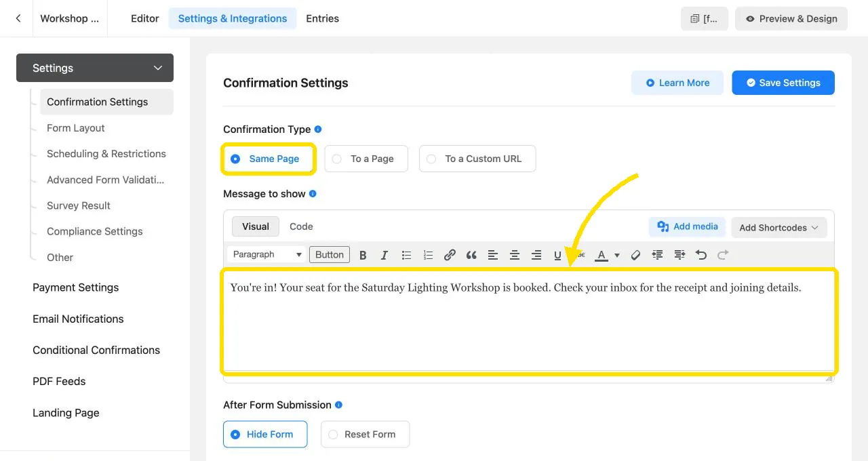The image size is (868, 461).
Task: Go to Landing Page settings
Action: click(x=66, y=412)
